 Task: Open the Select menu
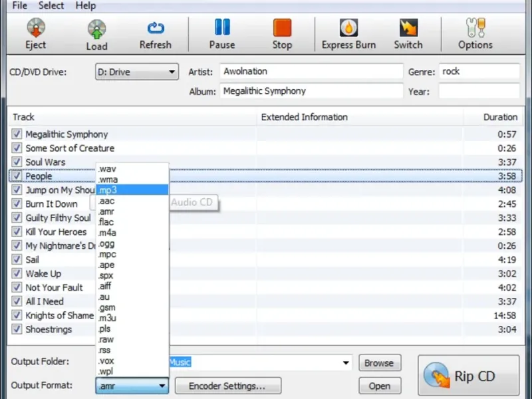click(x=51, y=5)
